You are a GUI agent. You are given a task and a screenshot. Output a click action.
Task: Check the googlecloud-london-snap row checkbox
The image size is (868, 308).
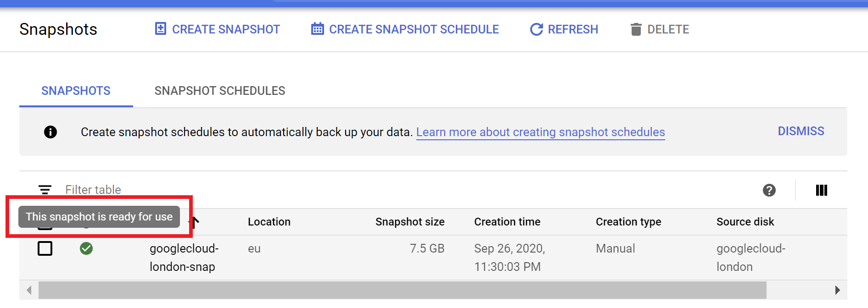click(45, 248)
